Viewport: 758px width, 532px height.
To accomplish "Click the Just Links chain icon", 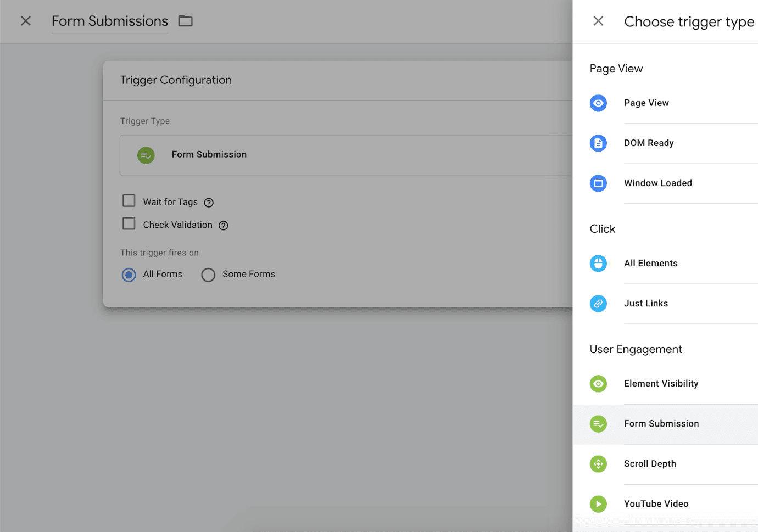I will (598, 304).
